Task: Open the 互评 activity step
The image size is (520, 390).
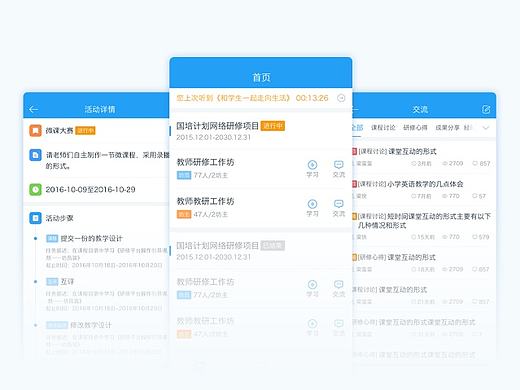Action: click(x=67, y=282)
